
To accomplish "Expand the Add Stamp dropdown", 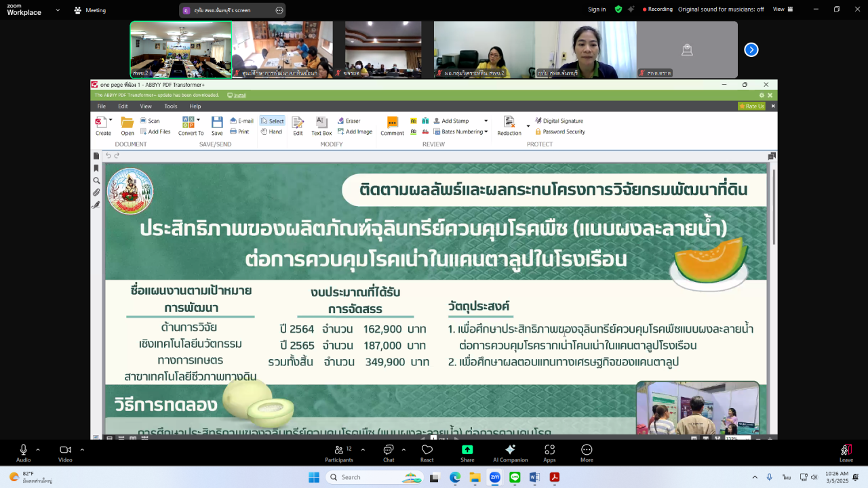I will click(x=485, y=120).
